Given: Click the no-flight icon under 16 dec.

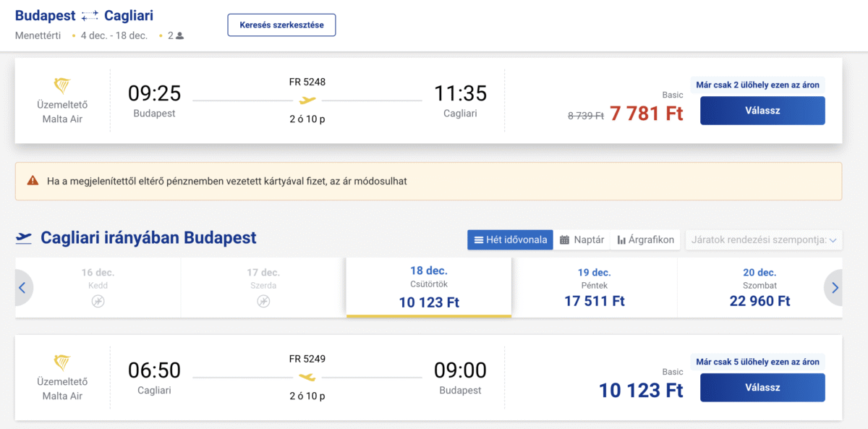Looking at the screenshot, I should coord(98,301).
